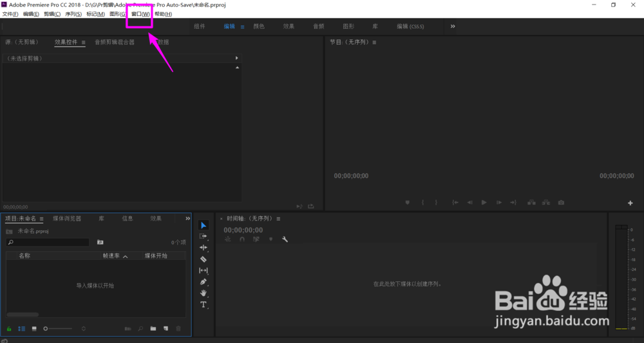Click sort icons up-down arrows

coord(83,329)
